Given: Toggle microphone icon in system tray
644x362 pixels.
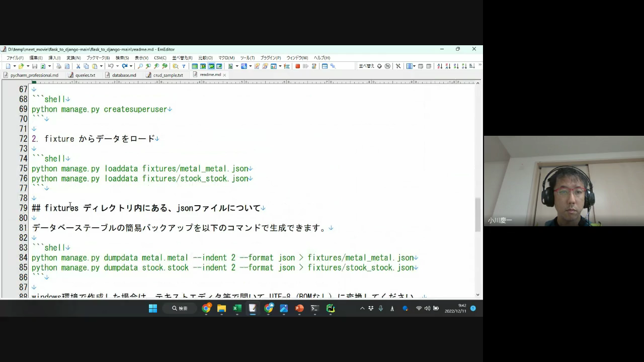Looking at the screenshot, I should point(381,308).
